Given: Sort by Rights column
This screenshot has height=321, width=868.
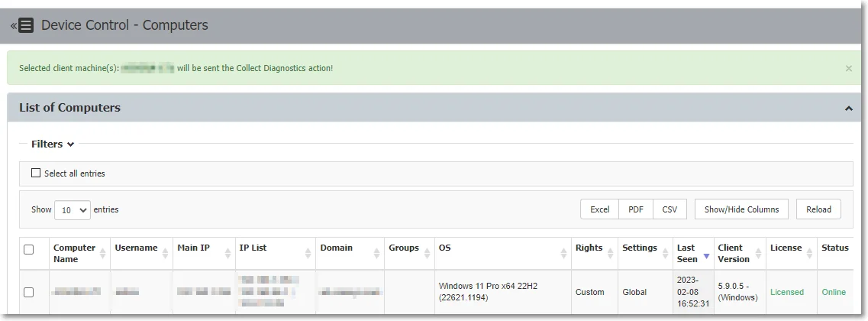Looking at the screenshot, I should 595,254.
